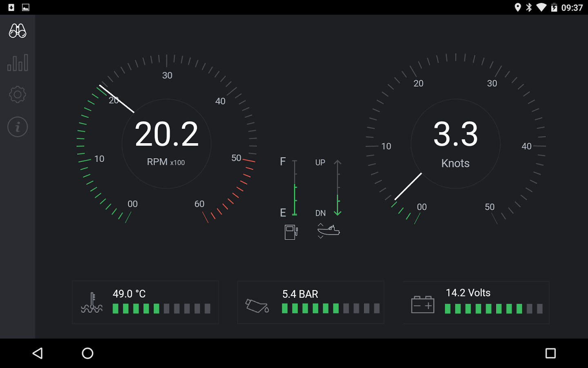Tap the image notification icon
The width and height of the screenshot is (588, 368).
click(25, 7)
